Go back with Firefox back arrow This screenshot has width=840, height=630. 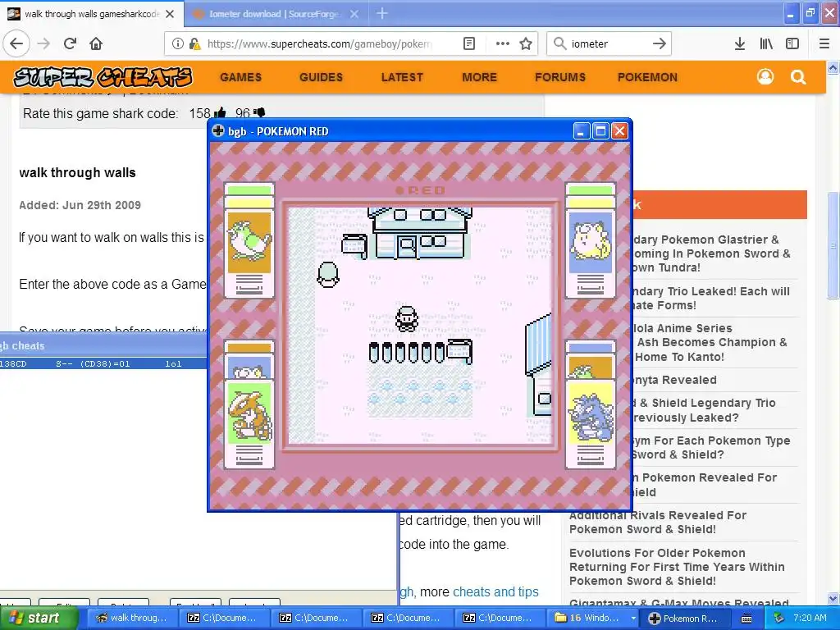[x=16, y=43]
